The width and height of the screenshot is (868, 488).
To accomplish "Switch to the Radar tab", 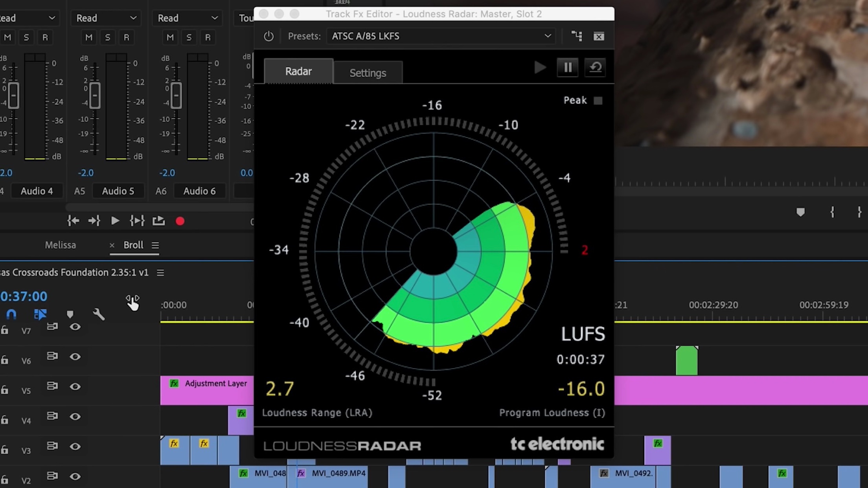I will point(298,71).
